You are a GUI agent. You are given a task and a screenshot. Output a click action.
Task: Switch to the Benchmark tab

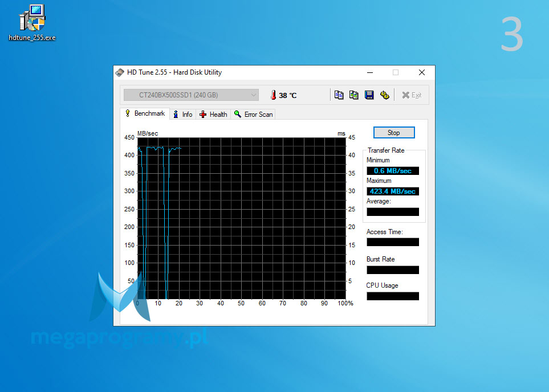click(x=145, y=113)
